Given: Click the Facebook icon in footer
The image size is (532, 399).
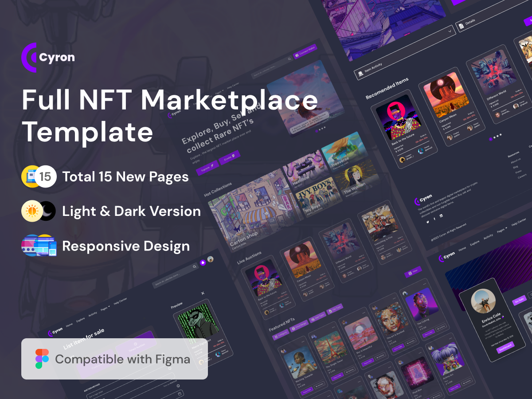Looking at the screenshot, I should tap(434, 218).
